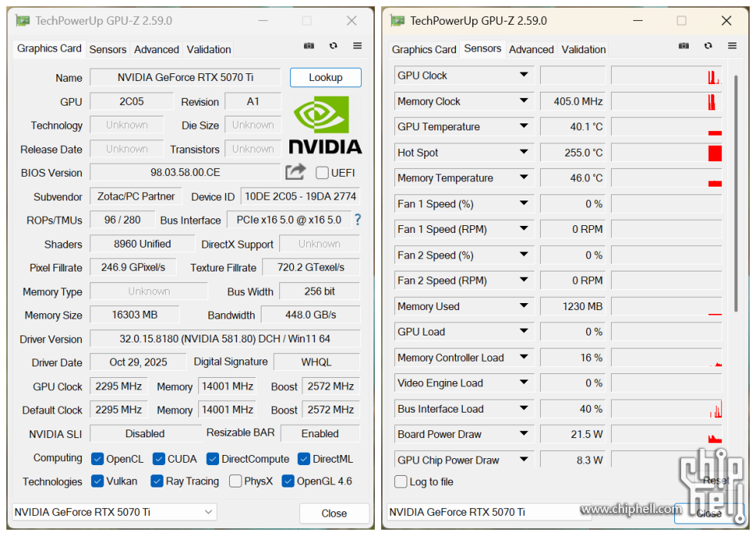The image size is (756, 536).
Task: Click refresh icon in Graphics Card window
Action: (333, 46)
